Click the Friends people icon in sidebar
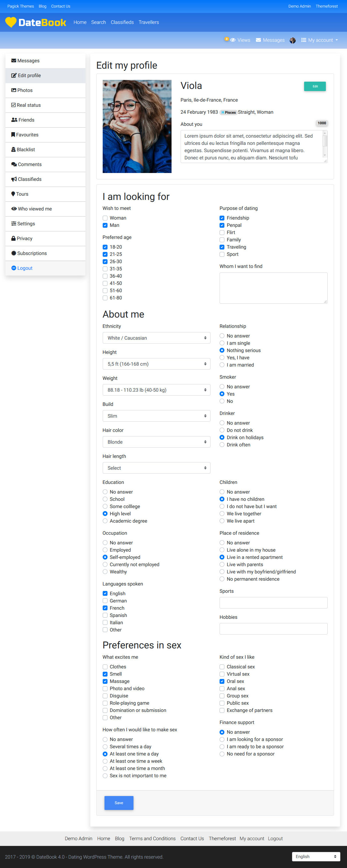Viewport: 347px width, 868px height. pyautogui.click(x=14, y=120)
